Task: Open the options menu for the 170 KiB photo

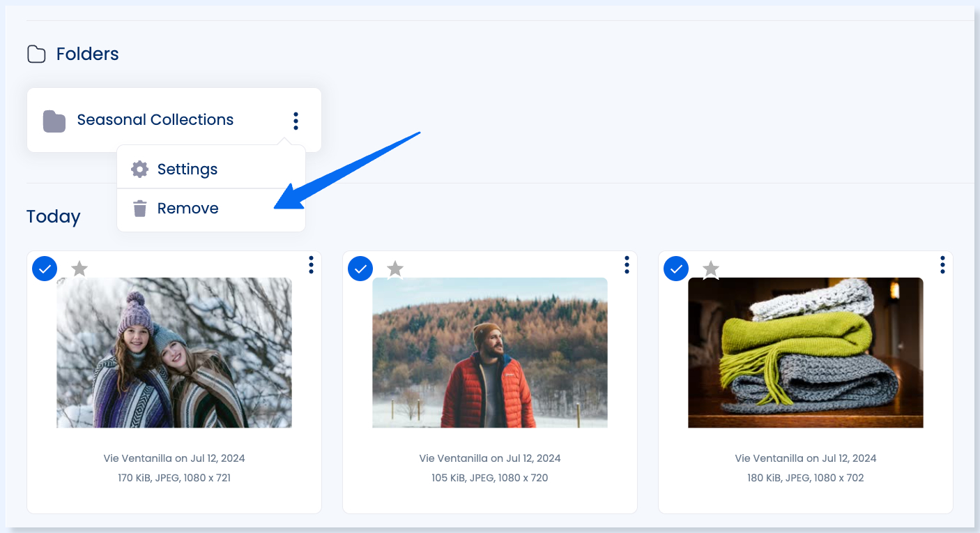Action: coord(311,264)
